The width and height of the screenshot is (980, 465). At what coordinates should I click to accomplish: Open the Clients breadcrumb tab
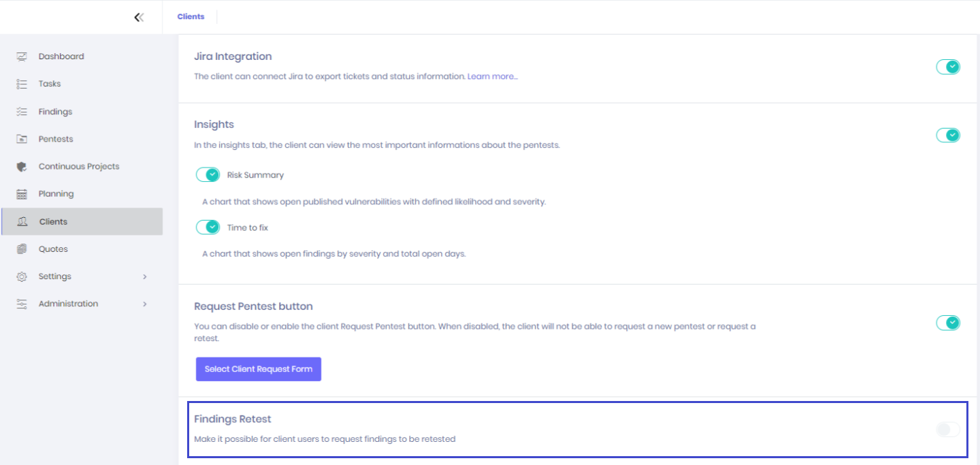click(191, 16)
